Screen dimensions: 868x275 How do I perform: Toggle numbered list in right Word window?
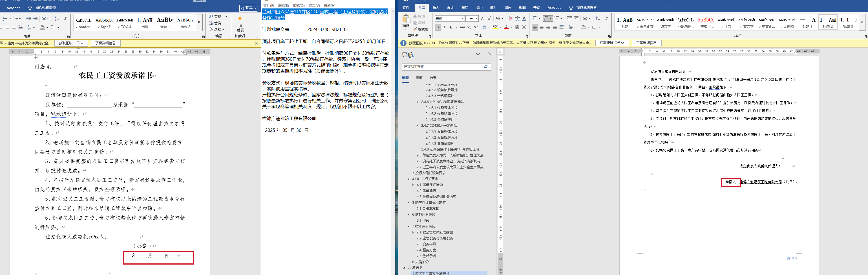[546, 19]
